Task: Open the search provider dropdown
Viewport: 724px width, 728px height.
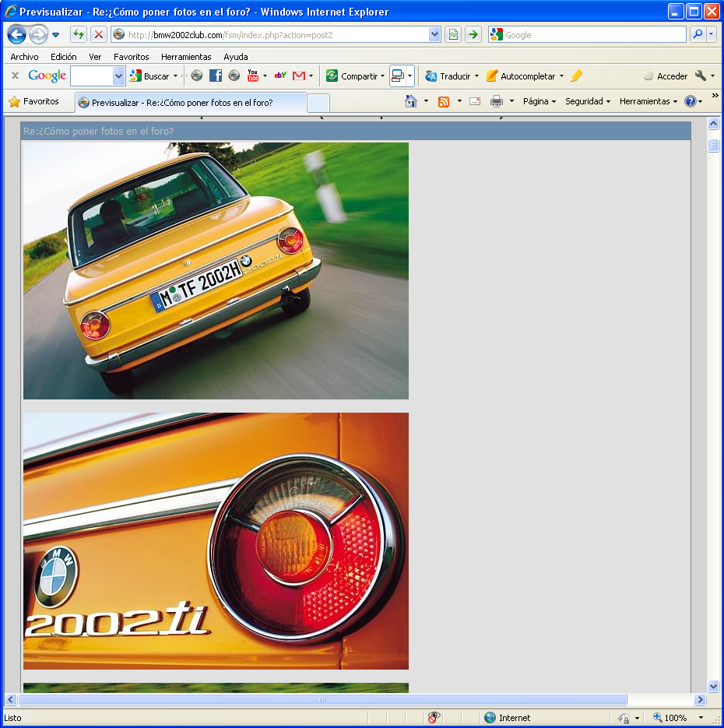Action: pyautogui.click(x=711, y=34)
